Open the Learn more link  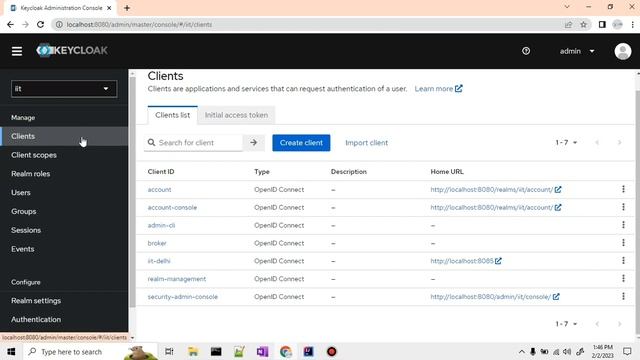coord(438,89)
